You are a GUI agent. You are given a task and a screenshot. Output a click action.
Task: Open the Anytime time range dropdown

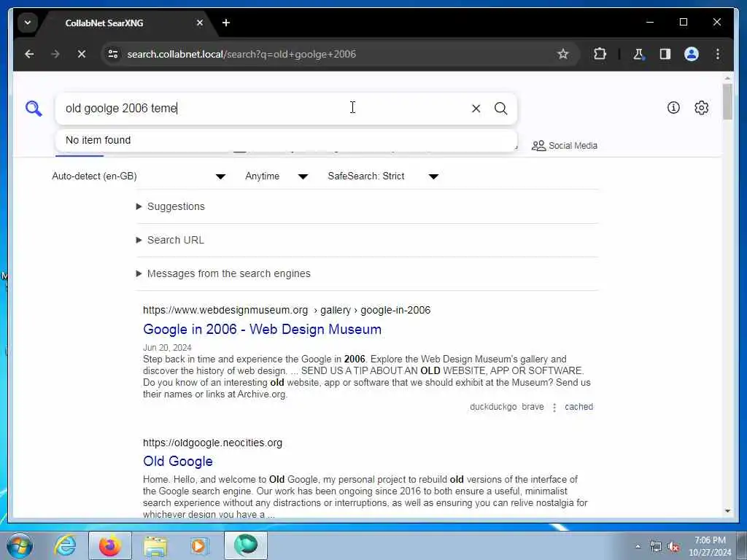276,176
